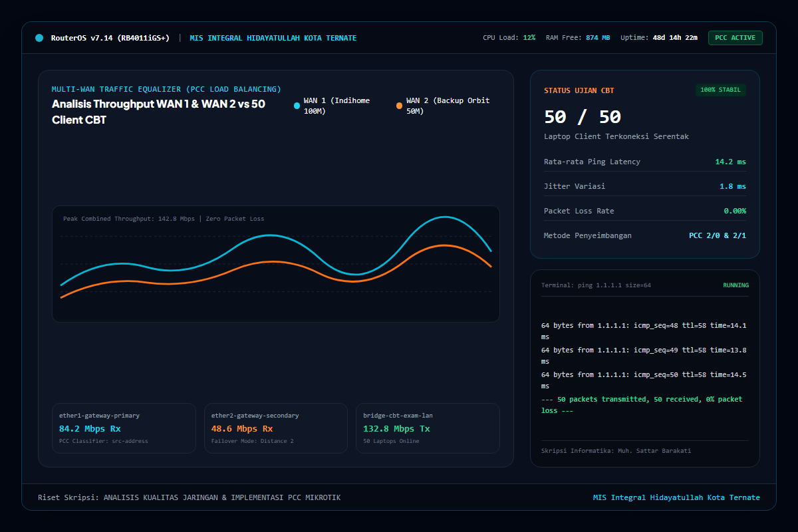This screenshot has width=798, height=532.
Task: Click the Failover Mode: Distance 2 note
Action: [x=252, y=441]
